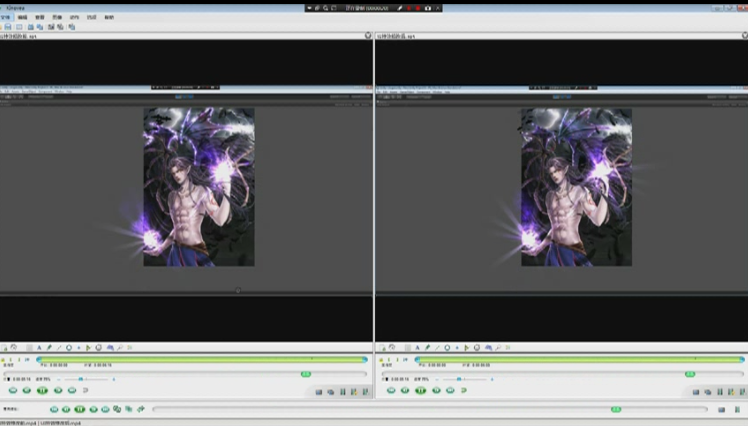Open the Help menu
Screen dimensions: 748x426
pos(109,17)
